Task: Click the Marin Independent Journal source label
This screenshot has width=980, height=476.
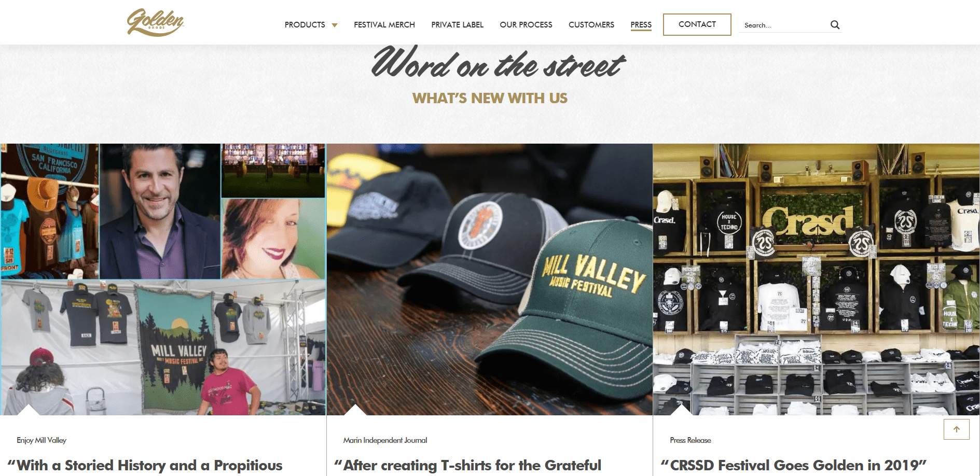Action: click(385, 440)
